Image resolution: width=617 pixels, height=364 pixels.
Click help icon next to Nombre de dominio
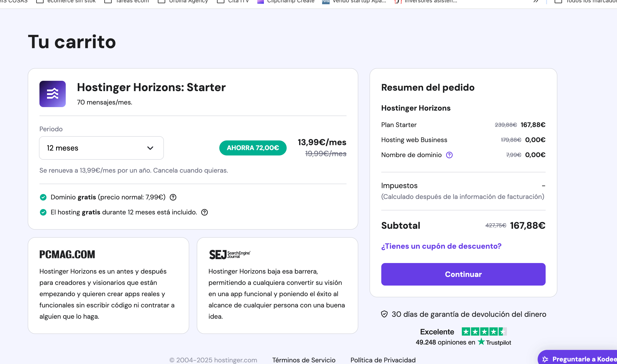click(449, 155)
